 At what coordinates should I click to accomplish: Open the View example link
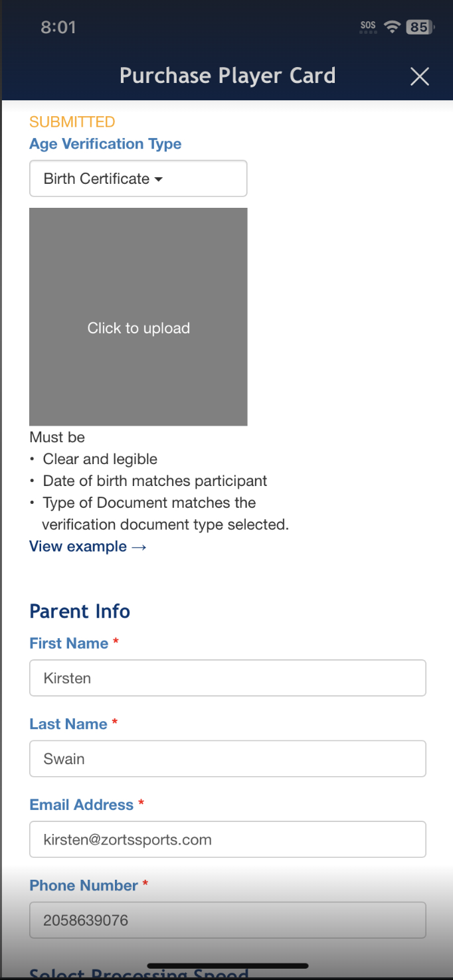[88, 546]
